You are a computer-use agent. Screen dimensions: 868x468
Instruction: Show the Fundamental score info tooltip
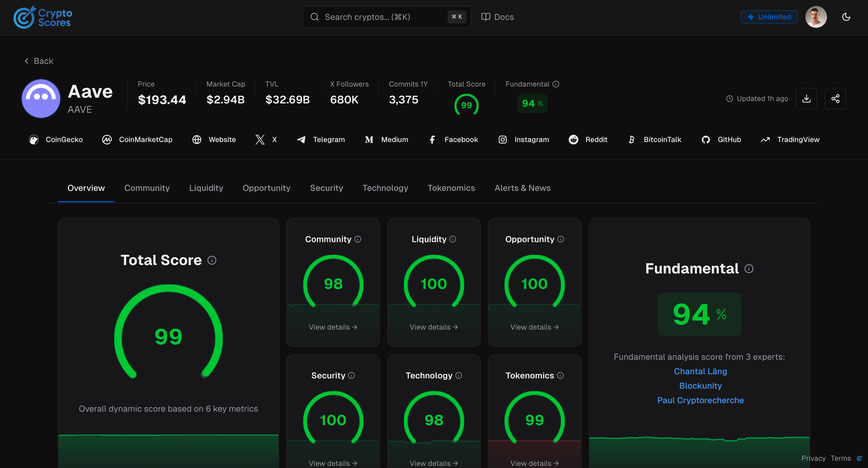749,268
